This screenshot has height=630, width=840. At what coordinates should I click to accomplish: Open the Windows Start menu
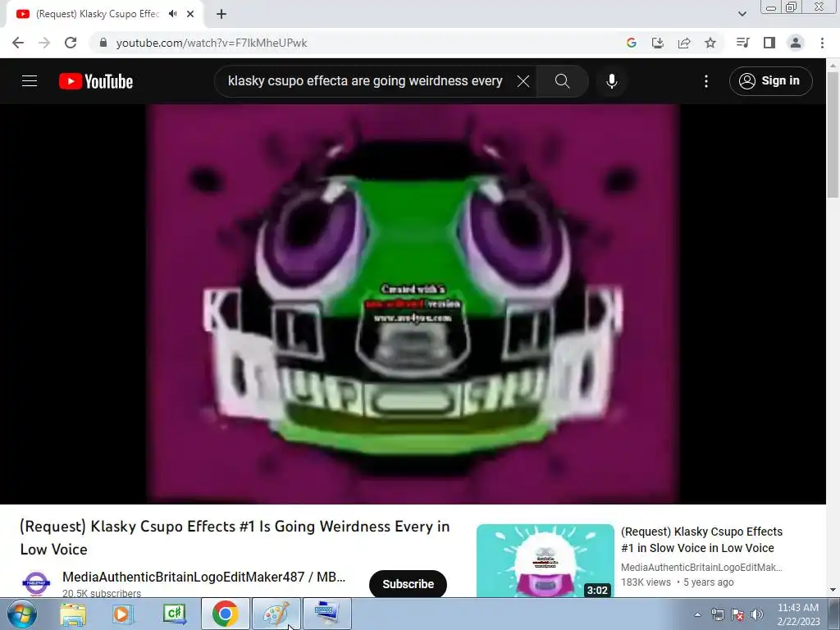[x=22, y=614]
